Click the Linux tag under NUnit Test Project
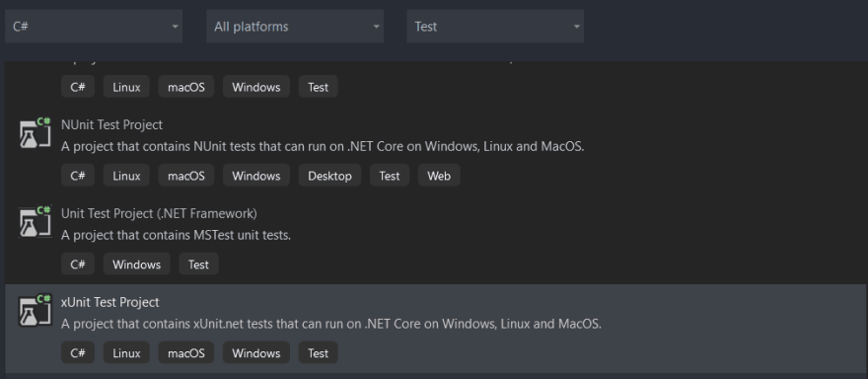Image resolution: width=868 pixels, height=379 pixels. coord(126,176)
